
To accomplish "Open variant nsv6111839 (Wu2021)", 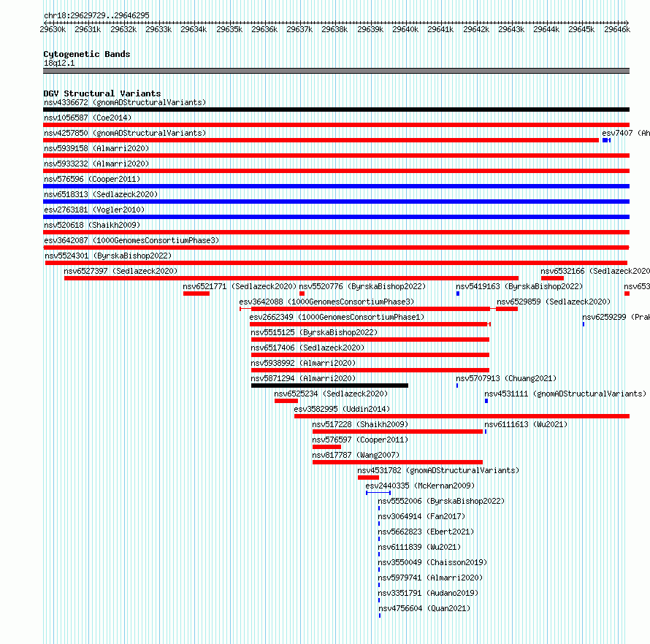I will pyautogui.click(x=419, y=547).
